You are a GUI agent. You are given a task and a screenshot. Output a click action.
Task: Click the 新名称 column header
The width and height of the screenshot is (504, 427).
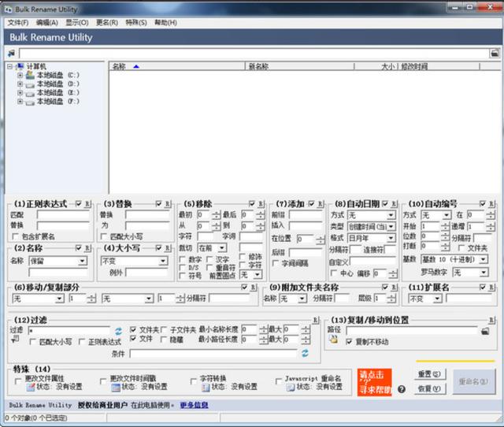pos(299,66)
